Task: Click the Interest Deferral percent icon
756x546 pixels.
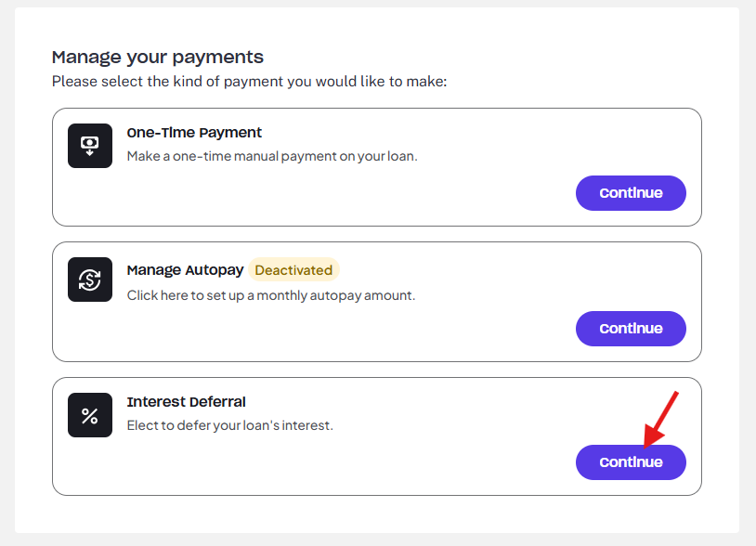Action: point(90,415)
